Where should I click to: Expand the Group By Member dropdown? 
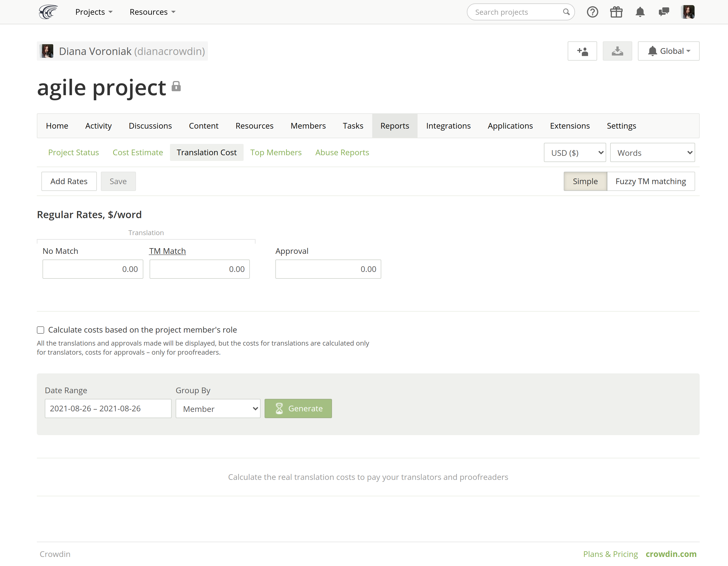218,409
